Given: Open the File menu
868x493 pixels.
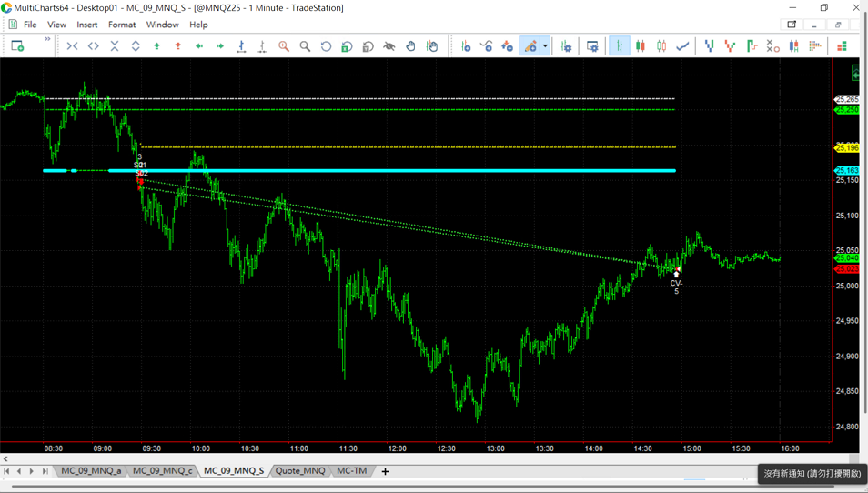Looking at the screenshot, I should click(30, 25).
